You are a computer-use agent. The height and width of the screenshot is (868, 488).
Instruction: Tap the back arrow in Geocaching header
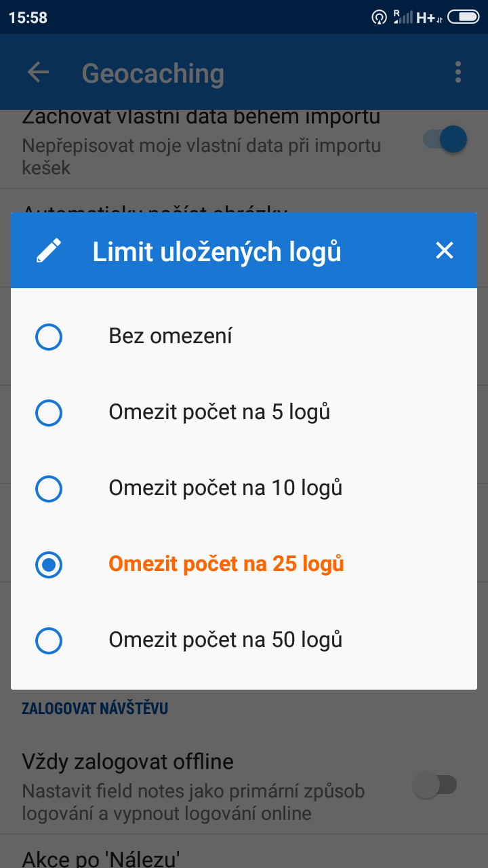point(38,73)
